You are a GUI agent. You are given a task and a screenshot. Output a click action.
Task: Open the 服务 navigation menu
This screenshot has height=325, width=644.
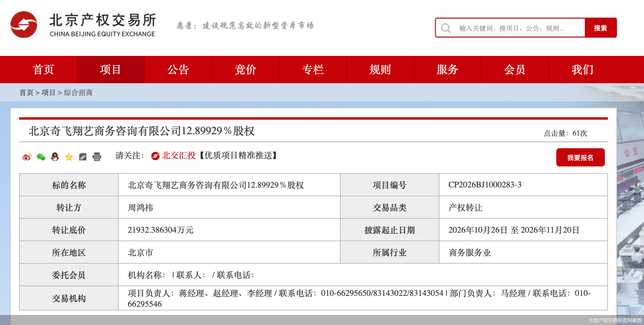[x=448, y=70]
